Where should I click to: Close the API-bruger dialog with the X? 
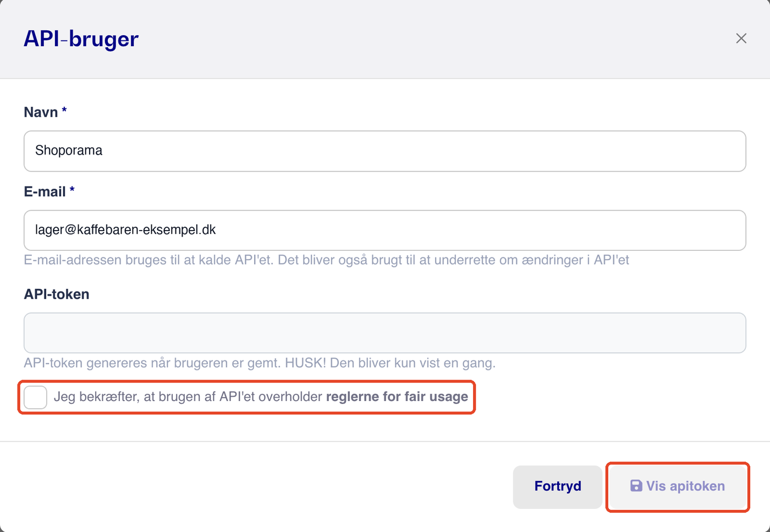741,39
